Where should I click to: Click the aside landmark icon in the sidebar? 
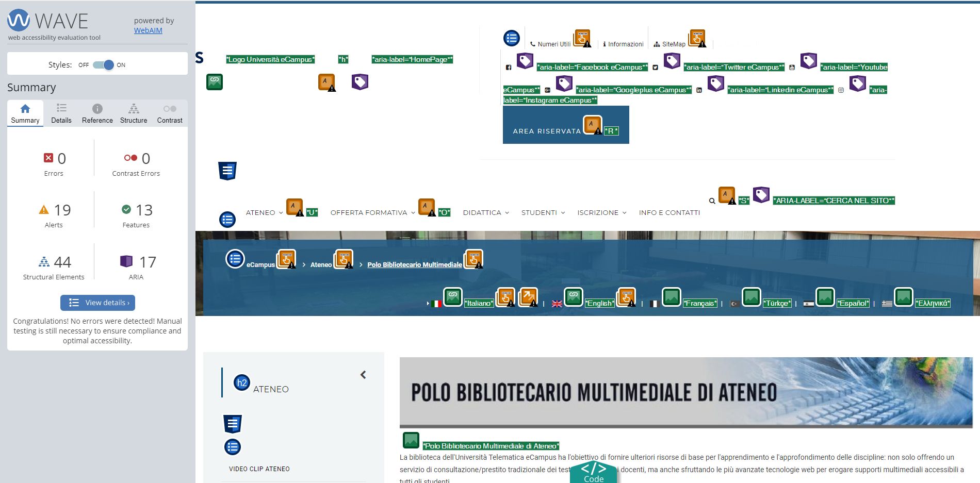[233, 424]
